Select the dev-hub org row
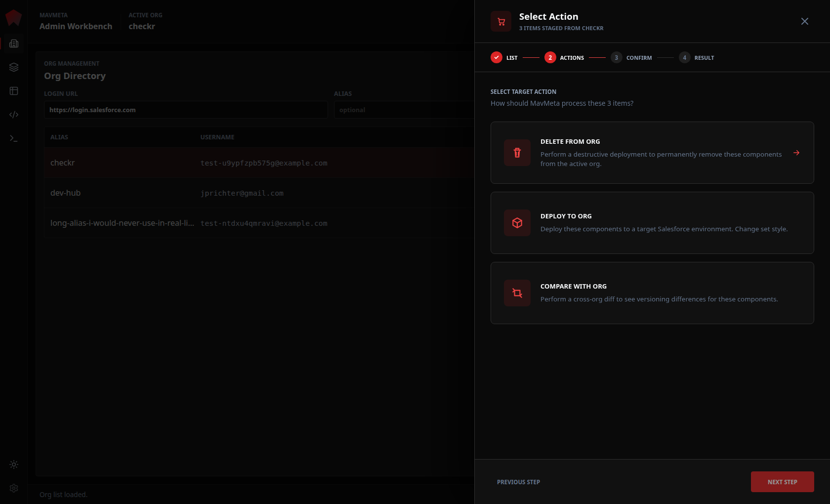 click(x=259, y=193)
